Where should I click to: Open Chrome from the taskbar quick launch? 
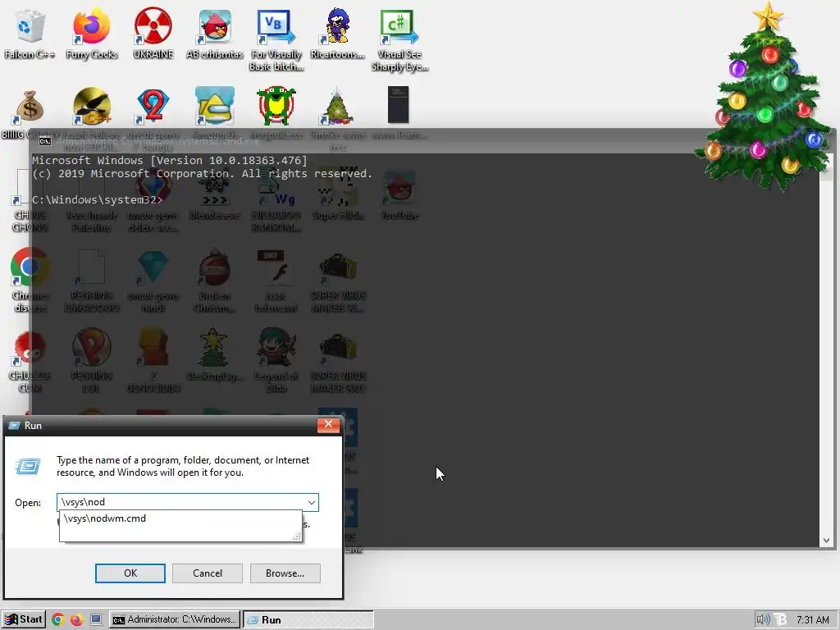pyautogui.click(x=58, y=620)
